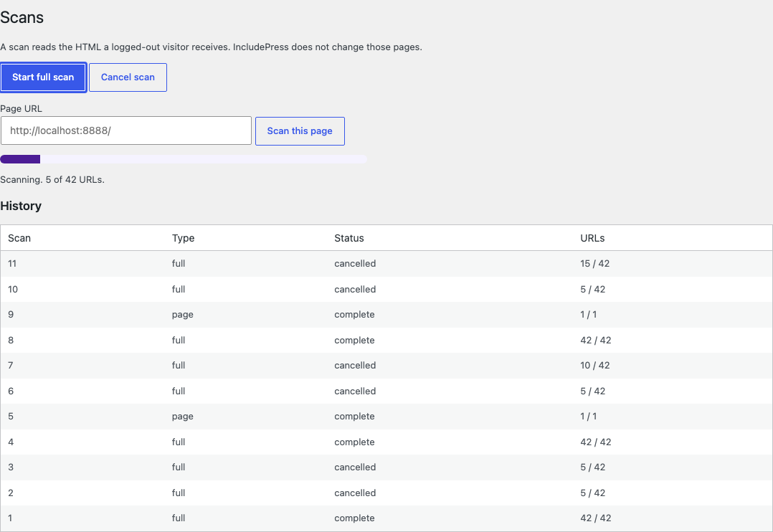Viewport: 773px width, 532px height.
Task: Click the scan progress bar
Action: 184,159
